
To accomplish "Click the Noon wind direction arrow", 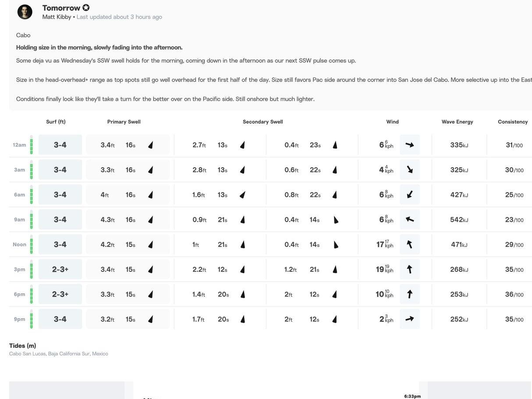I will (410, 244).
